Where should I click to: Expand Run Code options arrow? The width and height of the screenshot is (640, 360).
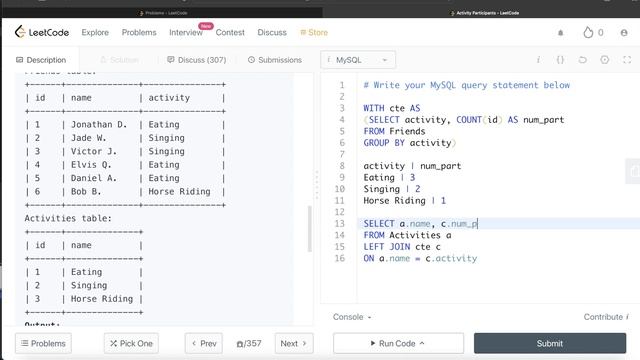point(422,343)
